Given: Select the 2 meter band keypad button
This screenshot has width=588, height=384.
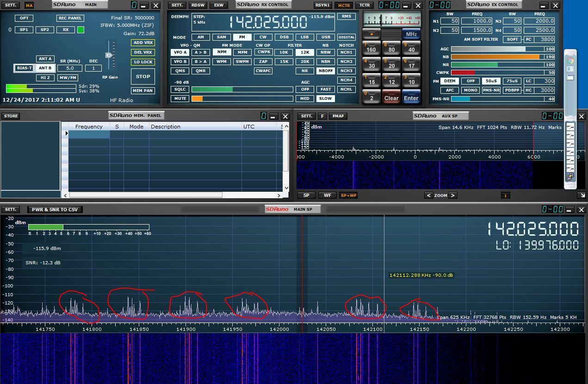Looking at the screenshot, I should pyautogui.click(x=371, y=96).
